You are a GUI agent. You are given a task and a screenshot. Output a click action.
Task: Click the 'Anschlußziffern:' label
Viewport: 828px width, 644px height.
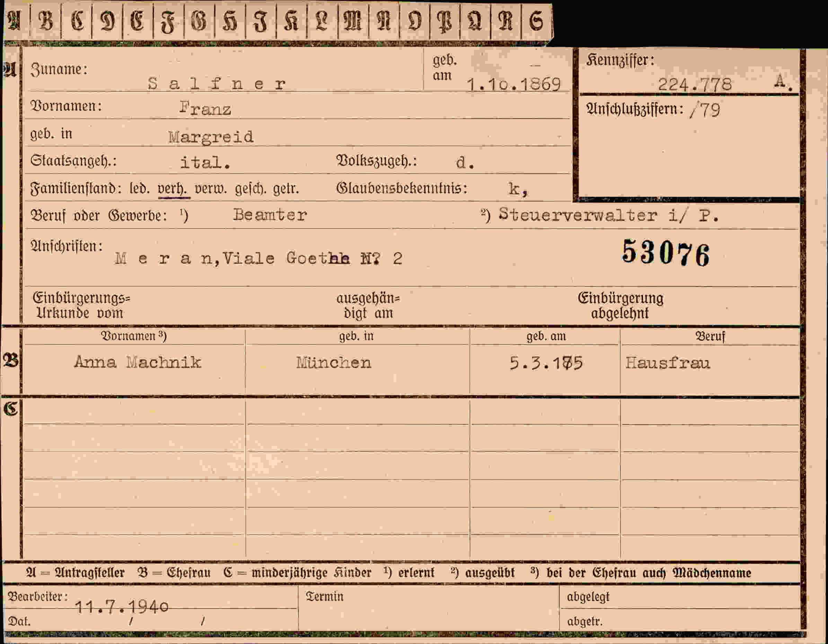coord(635,109)
